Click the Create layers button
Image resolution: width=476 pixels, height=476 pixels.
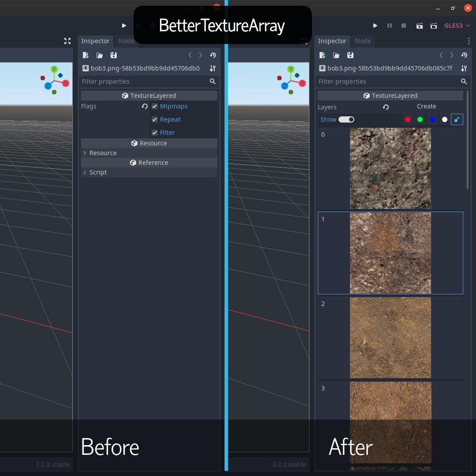tap(426, 106)
